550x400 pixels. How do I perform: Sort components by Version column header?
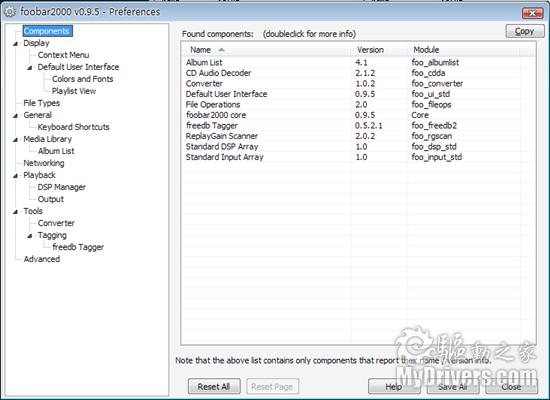pyautogui.click(x=380, y=50)
